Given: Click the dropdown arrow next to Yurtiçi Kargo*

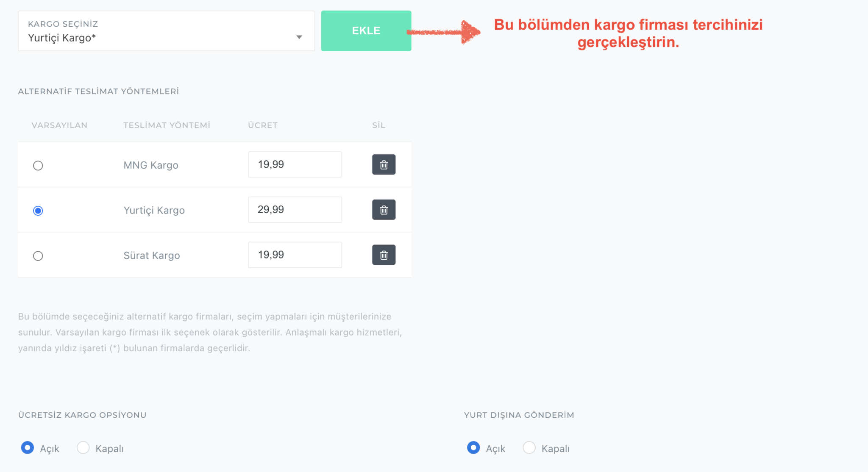Looking at the screenshot, I should tap(300, 37).
